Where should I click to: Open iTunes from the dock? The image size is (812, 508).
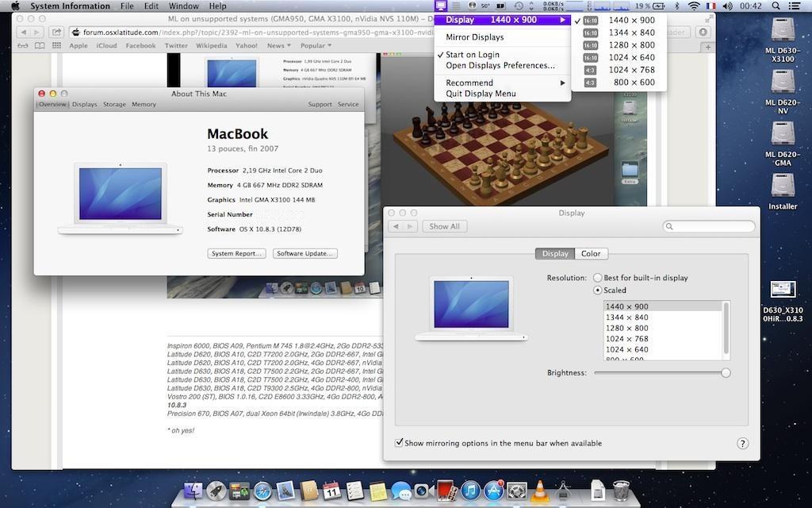pos(471,491)
